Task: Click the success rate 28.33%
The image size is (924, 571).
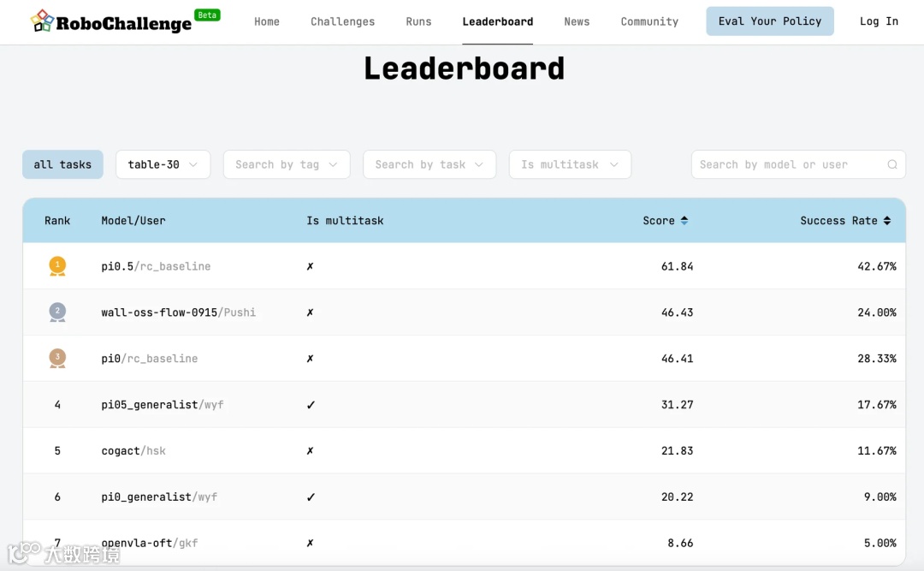Action: pyautogui.click(x=877, y=358)
